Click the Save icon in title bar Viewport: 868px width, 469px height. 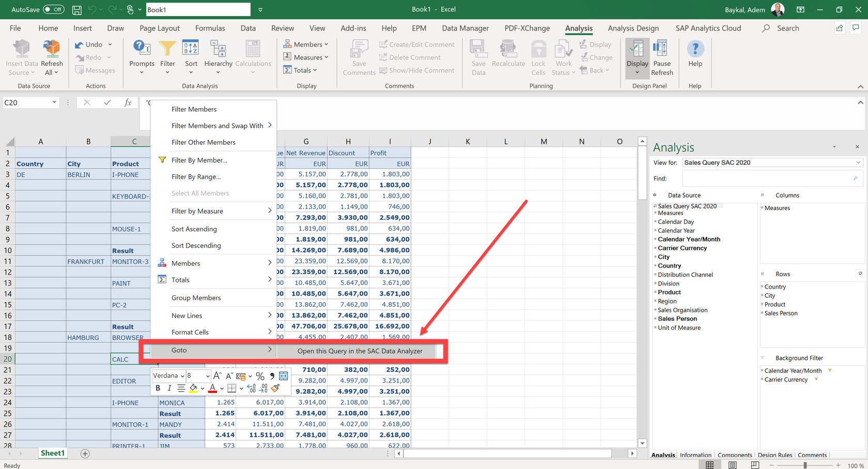point(76,9)
